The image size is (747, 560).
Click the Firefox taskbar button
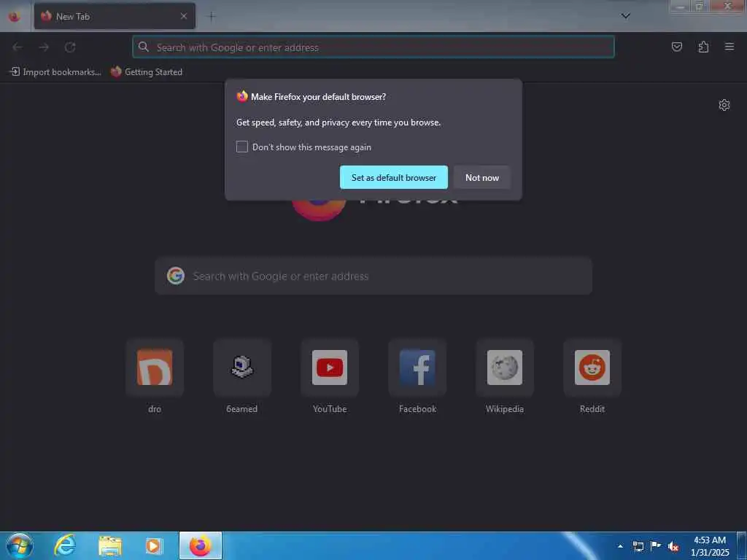click(x=201, y=545)
